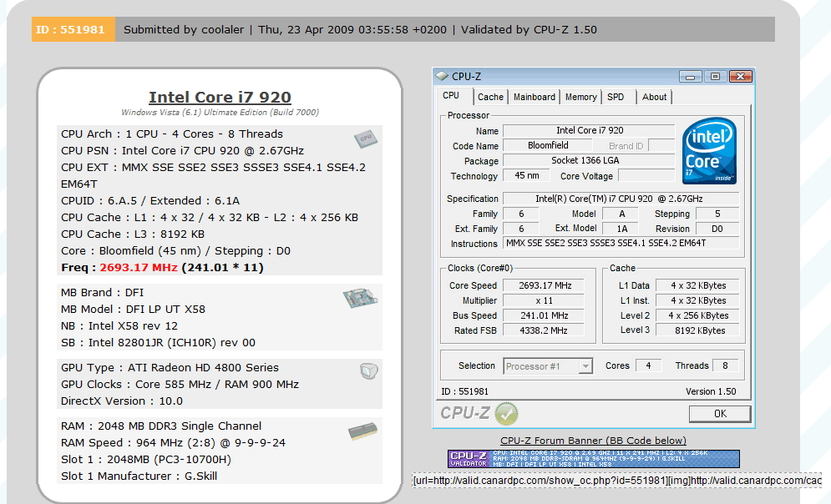Open the Processor #1 selection dropdown
The image size is (831, 504).
(585, 366)
